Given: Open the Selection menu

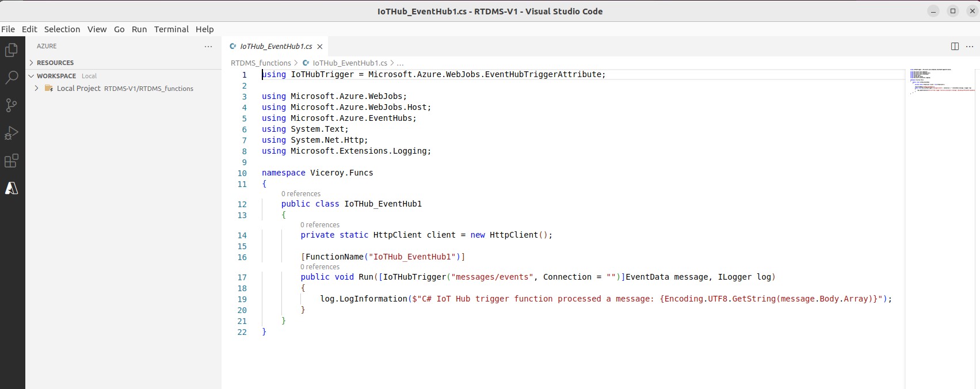Looking at the screenshot, I should pos(62,29).
